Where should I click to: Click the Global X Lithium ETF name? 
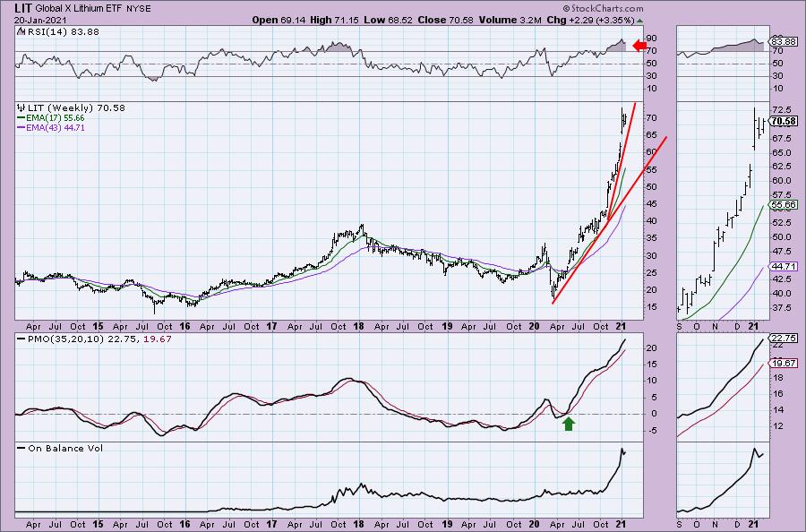click(78, 9)
